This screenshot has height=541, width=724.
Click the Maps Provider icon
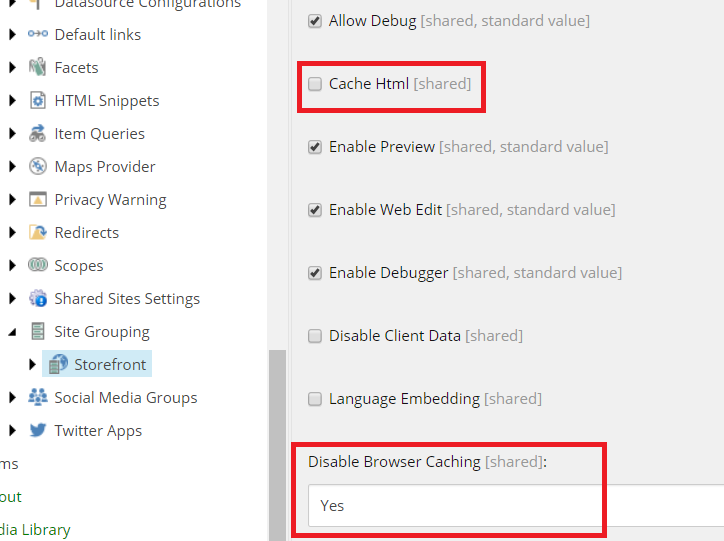[38, 167]
